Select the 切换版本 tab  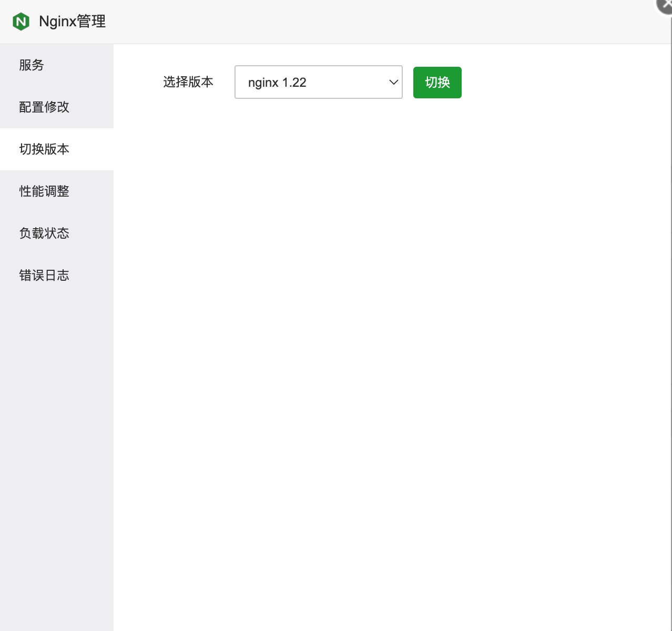57,149
